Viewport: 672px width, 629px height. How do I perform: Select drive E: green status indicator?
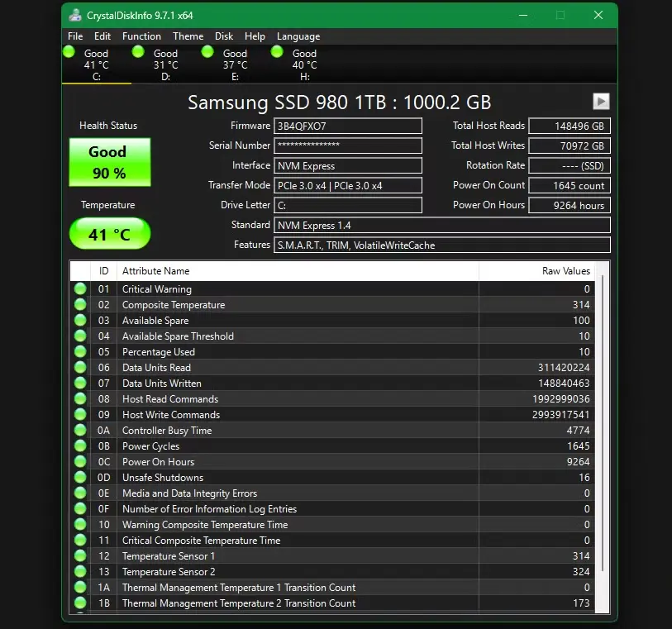[208, 53]
